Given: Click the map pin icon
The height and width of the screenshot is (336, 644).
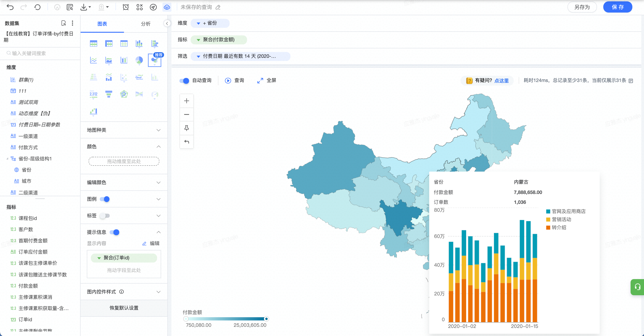Looking at the screenshot, I should click(186, 128).
